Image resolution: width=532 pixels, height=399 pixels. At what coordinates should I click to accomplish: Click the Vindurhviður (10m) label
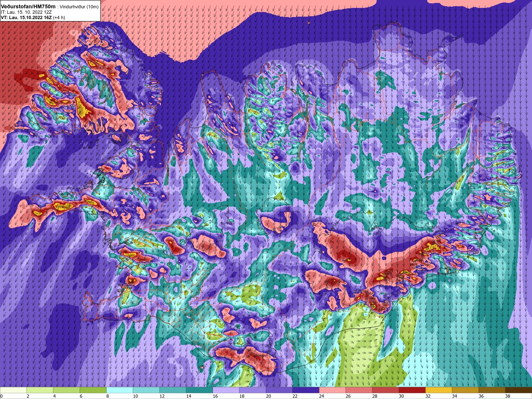click(x=79, y=7)
